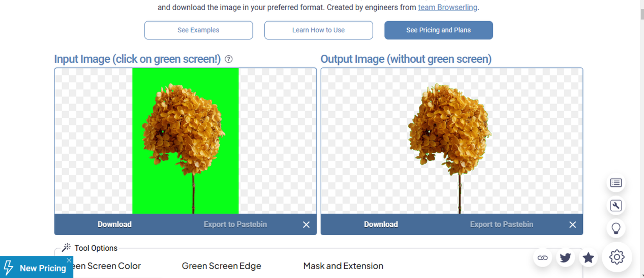Click the green screen area to pick chroma color
The image size is (644, 278).
click(x=145, y=189)
